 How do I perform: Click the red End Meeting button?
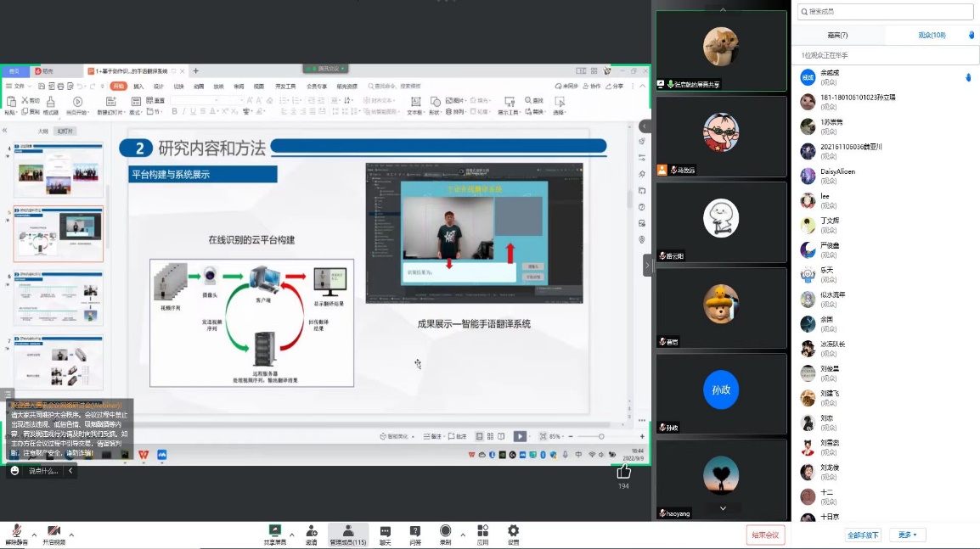765,535
